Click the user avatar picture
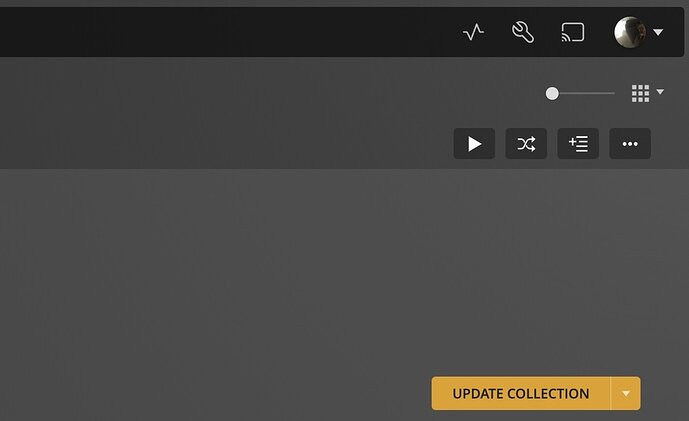This screenshot has height=421, width=689. pyautogui.click(x=630, y=32)
